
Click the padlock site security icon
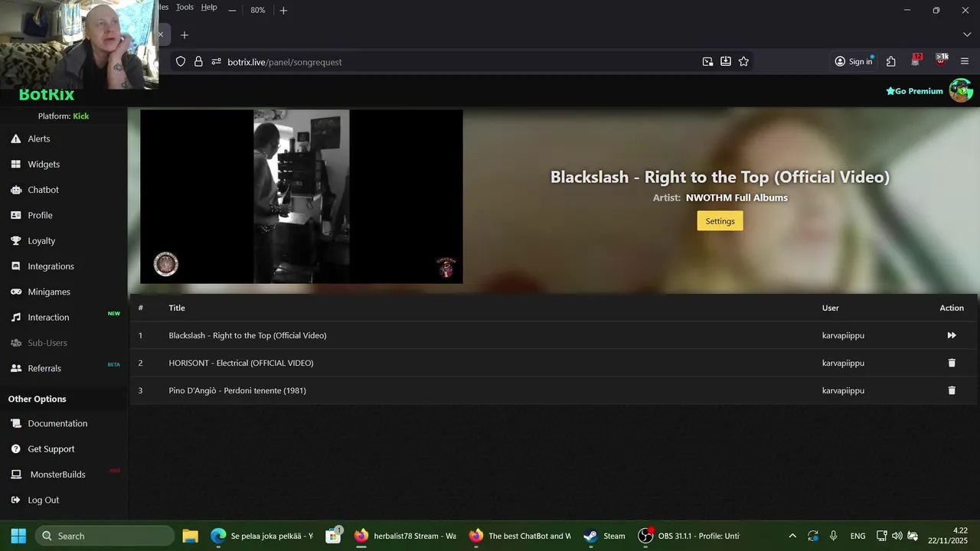pyautogui.click(x=198, y=62)
